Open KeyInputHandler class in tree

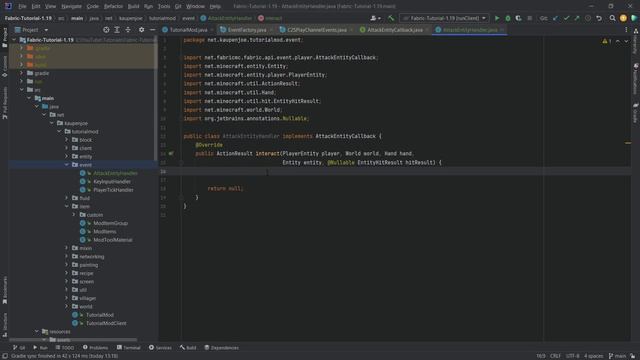pos(112,181)
